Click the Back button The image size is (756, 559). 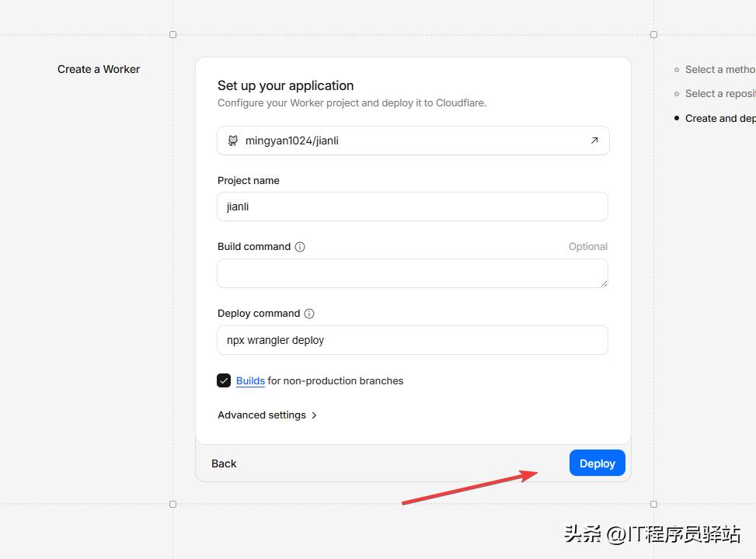coord(224,464)
